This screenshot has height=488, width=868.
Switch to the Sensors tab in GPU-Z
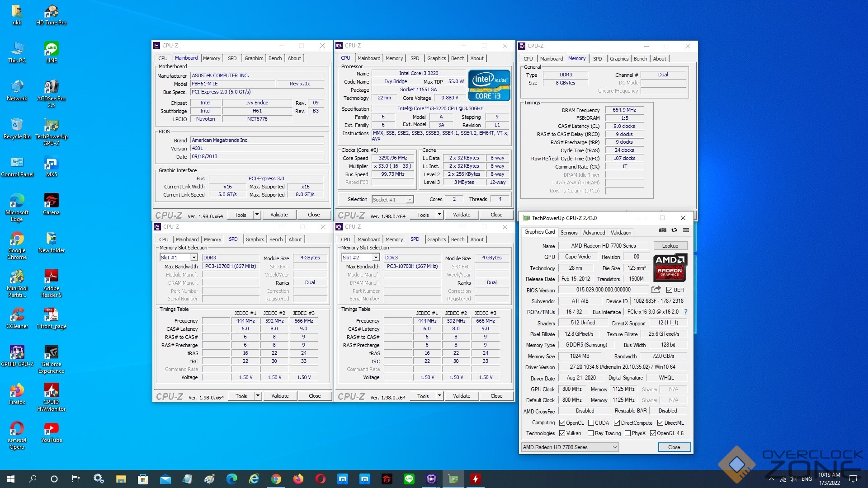coord(569,232)
